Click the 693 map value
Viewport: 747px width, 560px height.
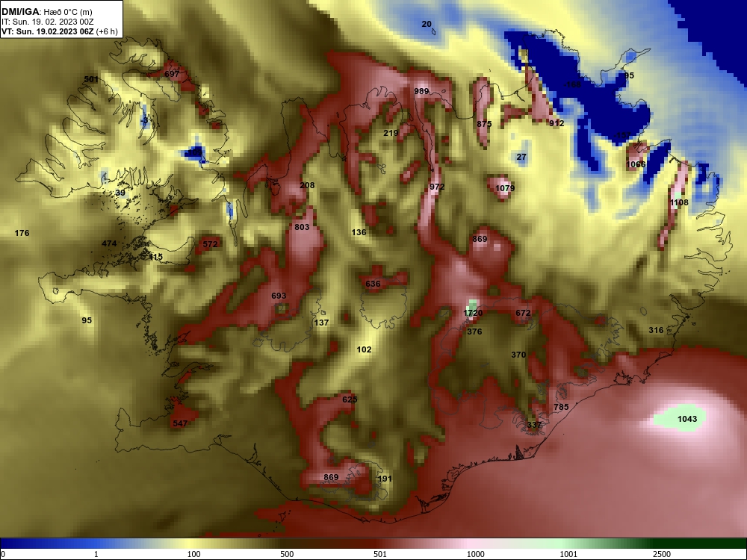279,296
